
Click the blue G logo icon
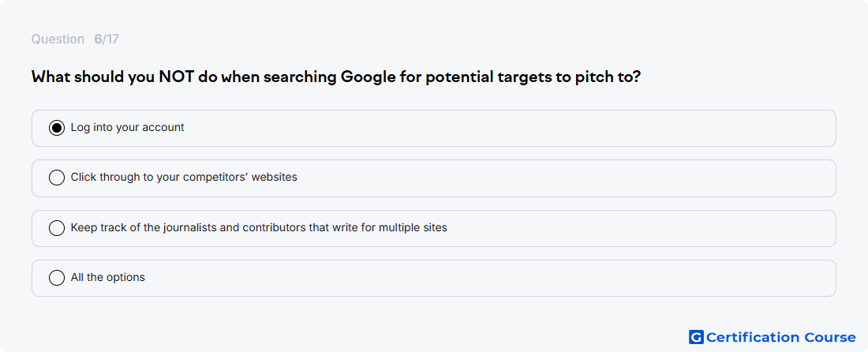[696, 337]
